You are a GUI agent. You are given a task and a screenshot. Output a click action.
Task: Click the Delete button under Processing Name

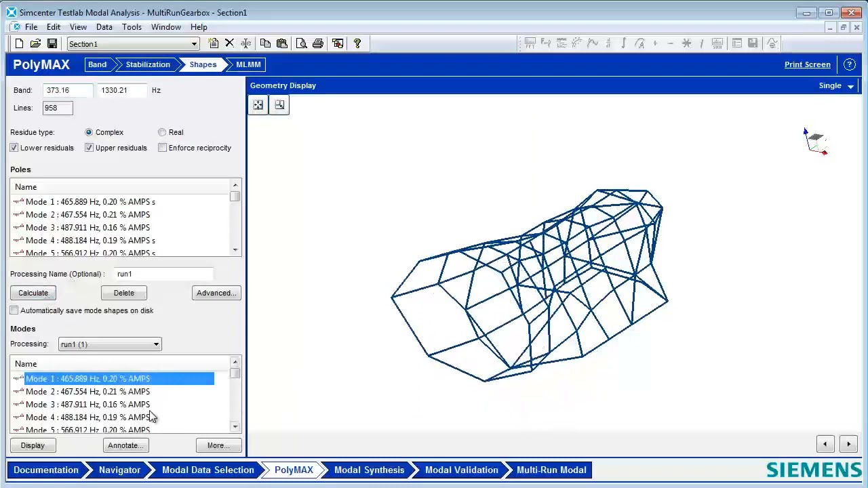pos(124,293)
